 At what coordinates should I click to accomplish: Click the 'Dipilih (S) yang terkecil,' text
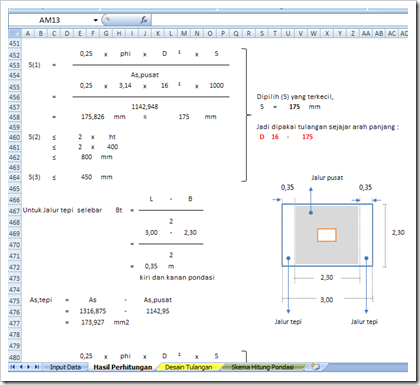coord(295,97)
